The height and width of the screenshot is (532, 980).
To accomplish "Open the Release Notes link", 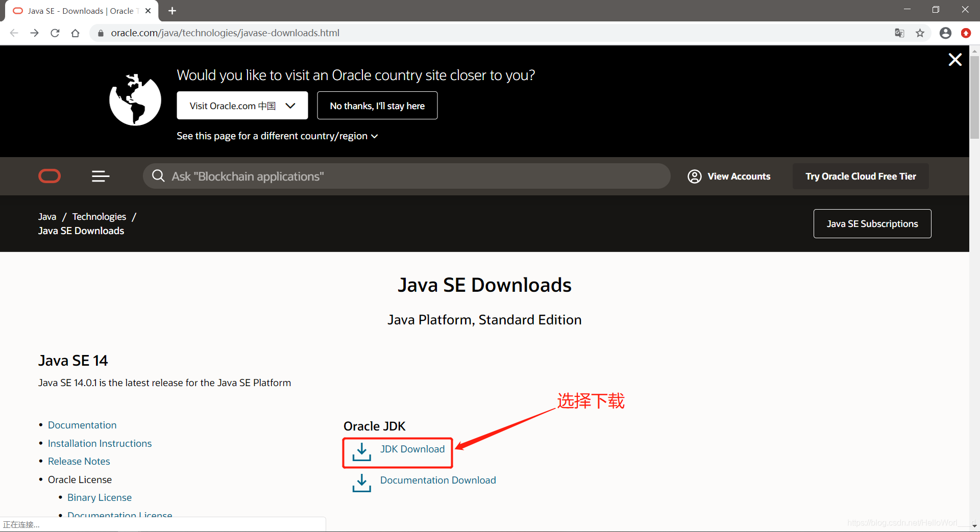I will point(79,461).
